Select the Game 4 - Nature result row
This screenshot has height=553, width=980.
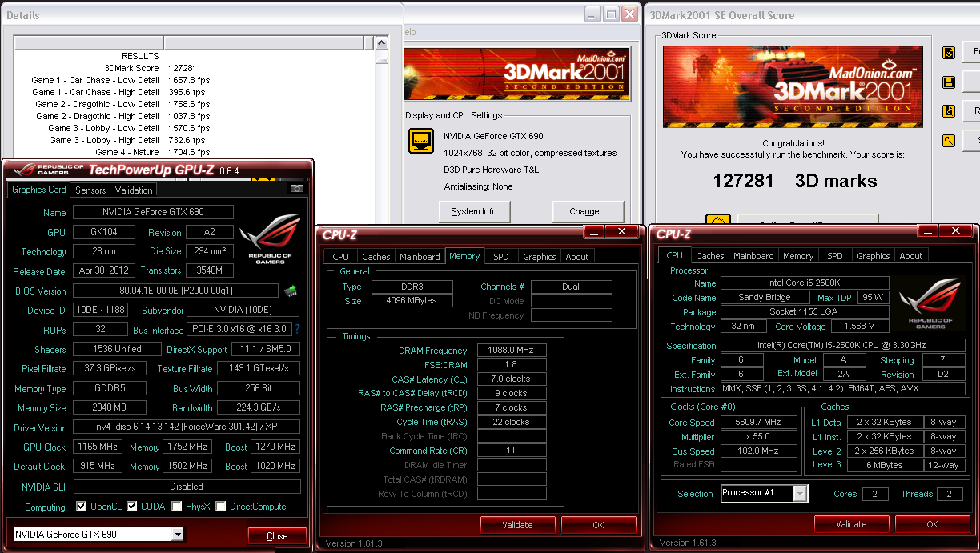pos(194,152)
